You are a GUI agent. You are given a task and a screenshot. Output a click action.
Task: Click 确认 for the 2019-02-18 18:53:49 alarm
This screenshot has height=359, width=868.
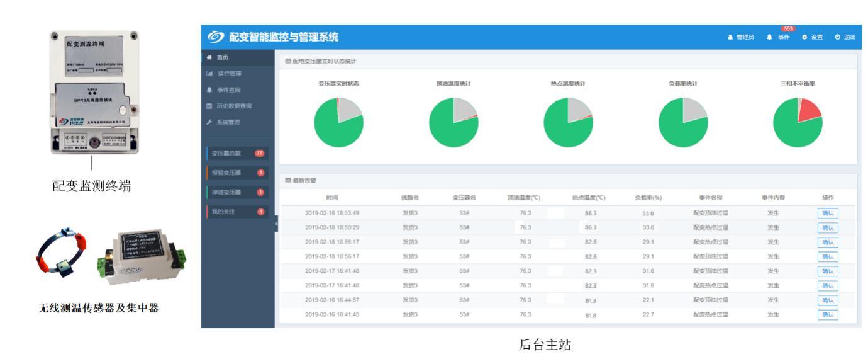point(828,213)
